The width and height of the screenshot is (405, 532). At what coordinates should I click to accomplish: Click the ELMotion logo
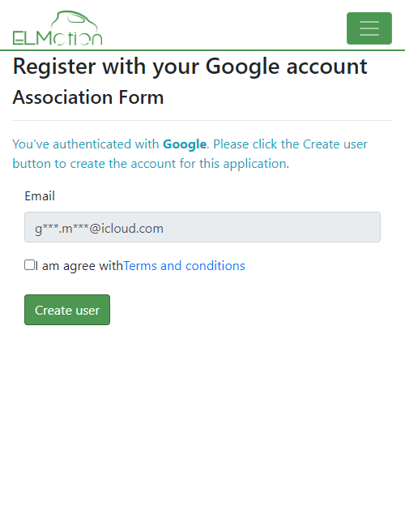coord(58,28)
